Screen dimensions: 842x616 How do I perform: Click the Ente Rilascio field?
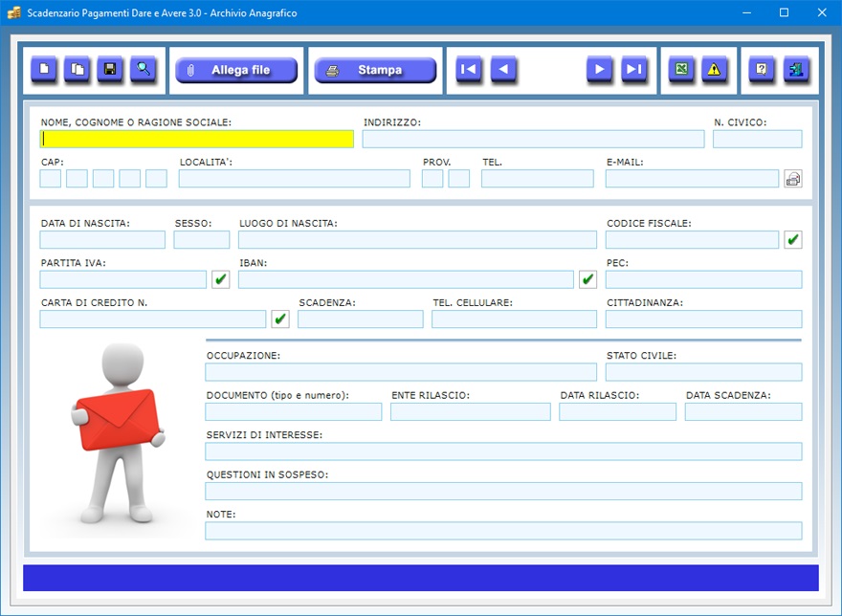(x=471, y=411)
